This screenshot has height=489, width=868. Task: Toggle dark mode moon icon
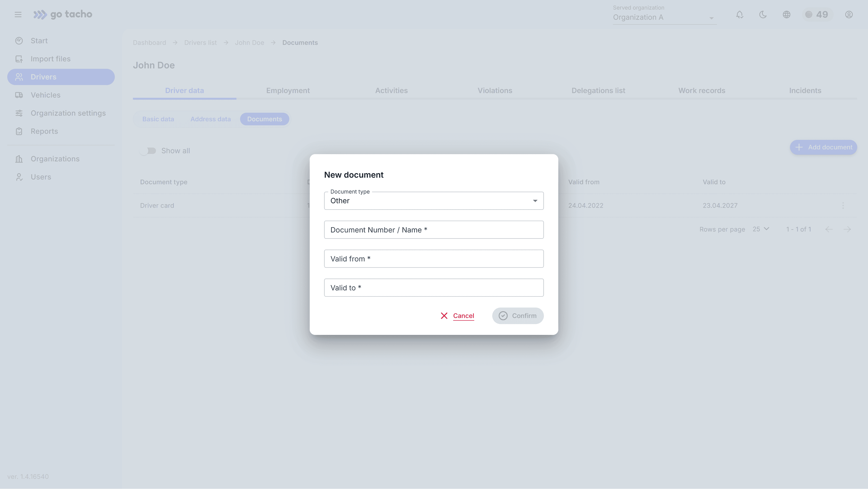763,14
